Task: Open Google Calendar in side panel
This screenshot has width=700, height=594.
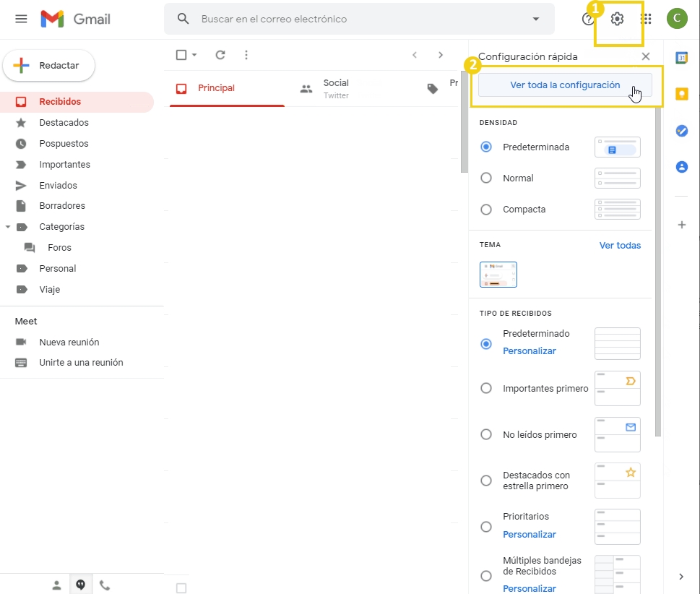Action: (681, 58)
